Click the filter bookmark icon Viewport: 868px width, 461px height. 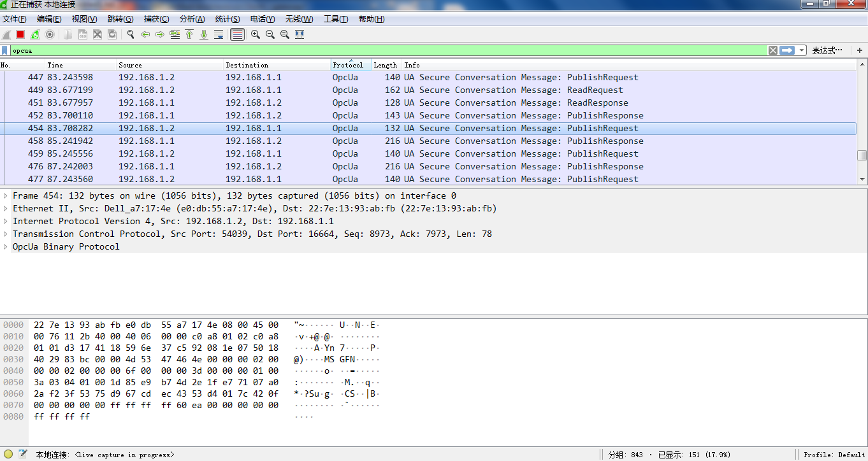(x=5, y=50)
